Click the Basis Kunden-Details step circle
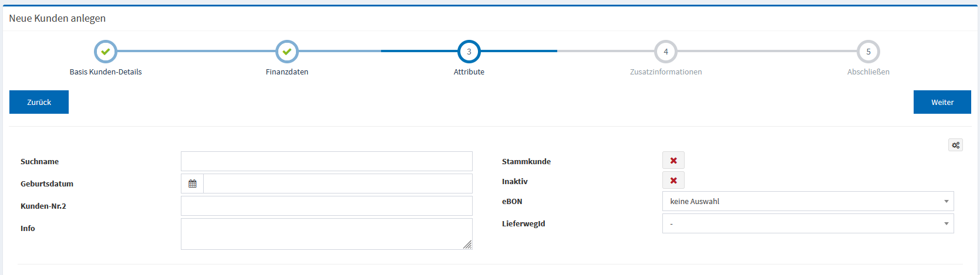 coord(106,52)
